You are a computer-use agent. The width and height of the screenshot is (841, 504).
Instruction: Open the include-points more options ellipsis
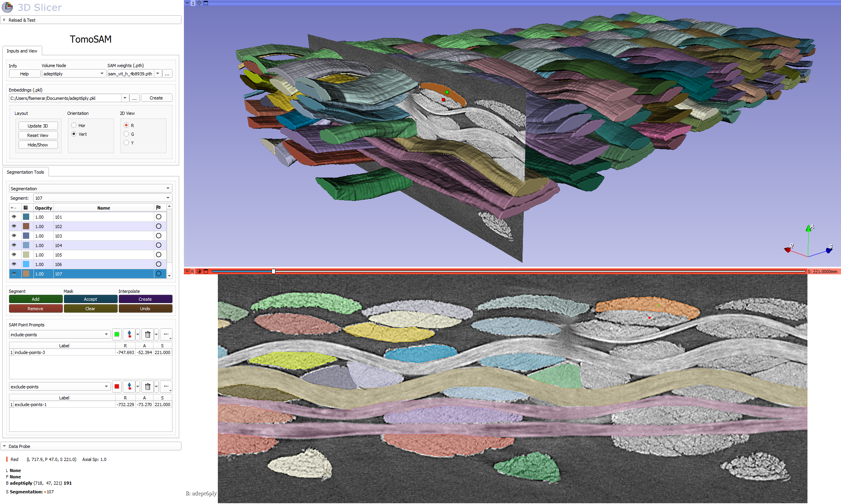pyautogui.click(x=166, y=334)
